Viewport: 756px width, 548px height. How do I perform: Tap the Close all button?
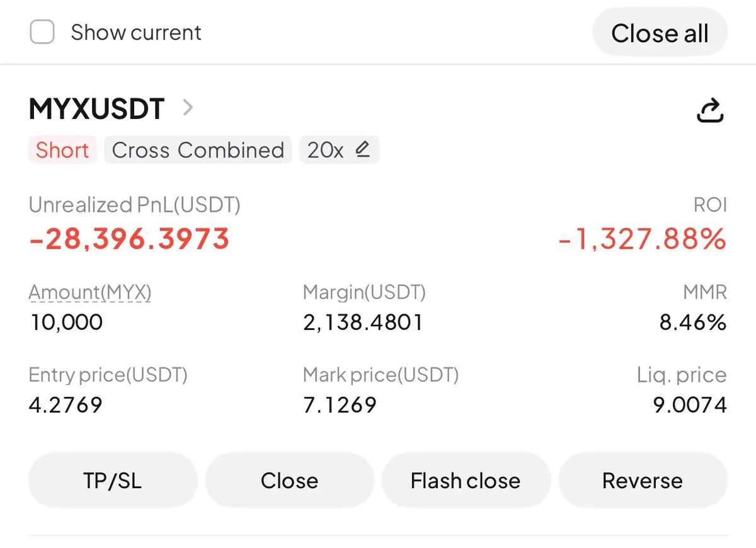click(x=660, y=33)
